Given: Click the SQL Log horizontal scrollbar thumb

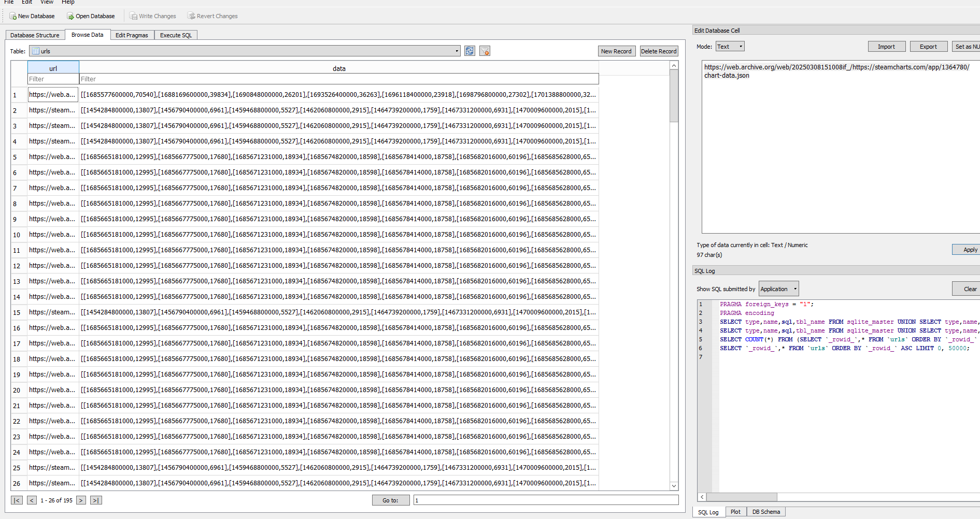Looking at the screenshot, I should [742, 497].
